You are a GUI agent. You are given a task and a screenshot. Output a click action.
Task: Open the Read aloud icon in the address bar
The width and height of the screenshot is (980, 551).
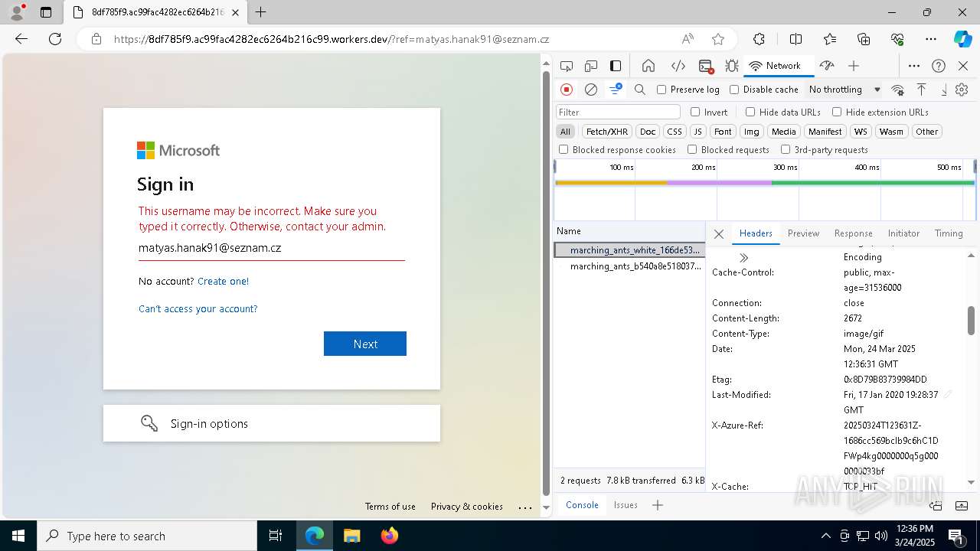[688, 39]
